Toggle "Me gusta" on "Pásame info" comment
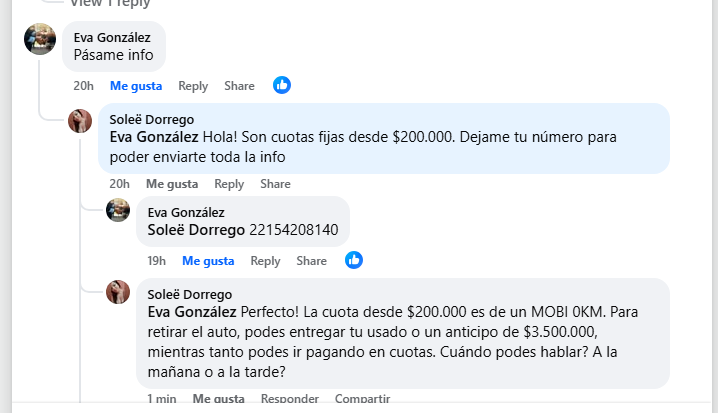 (136, 86)
